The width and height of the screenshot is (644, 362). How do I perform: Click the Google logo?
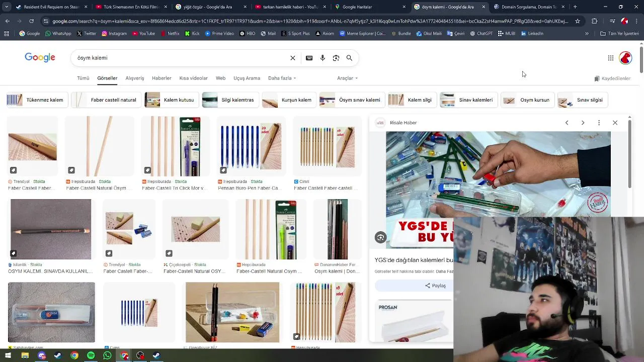[40, 57]
